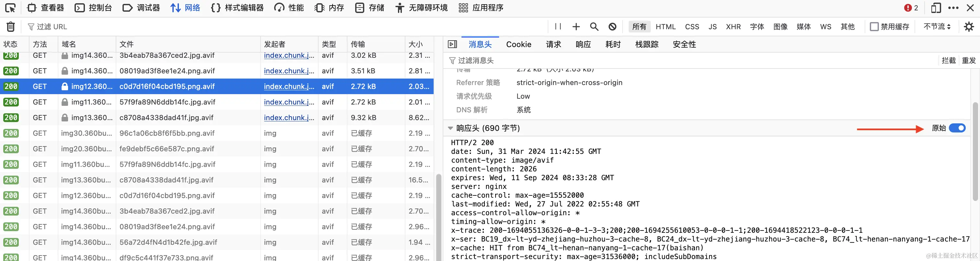Filter requests by 图像 images
The image size is (980, 261).
(780, 27)
